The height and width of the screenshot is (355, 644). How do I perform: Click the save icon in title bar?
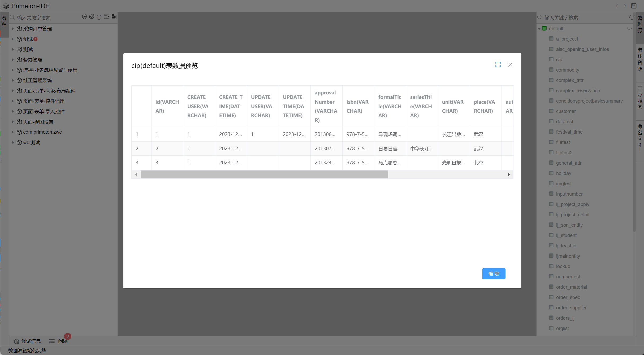coord(634,6)
